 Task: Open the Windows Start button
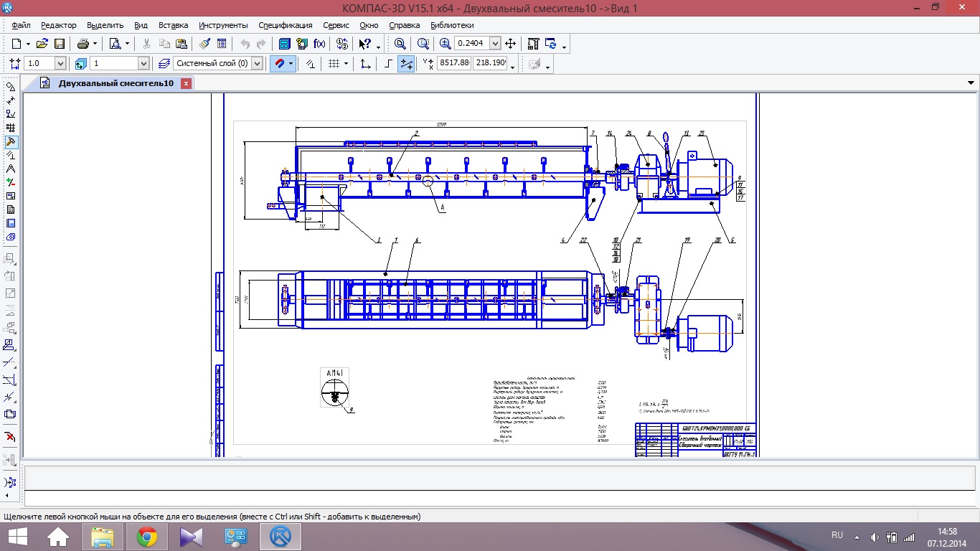pos(18,537)
